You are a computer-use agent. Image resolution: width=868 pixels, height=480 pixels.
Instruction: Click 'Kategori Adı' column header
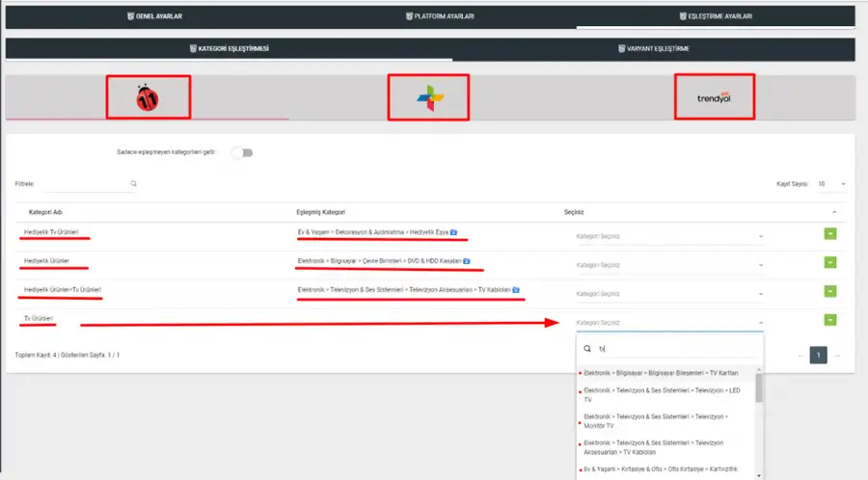[45, 212]
